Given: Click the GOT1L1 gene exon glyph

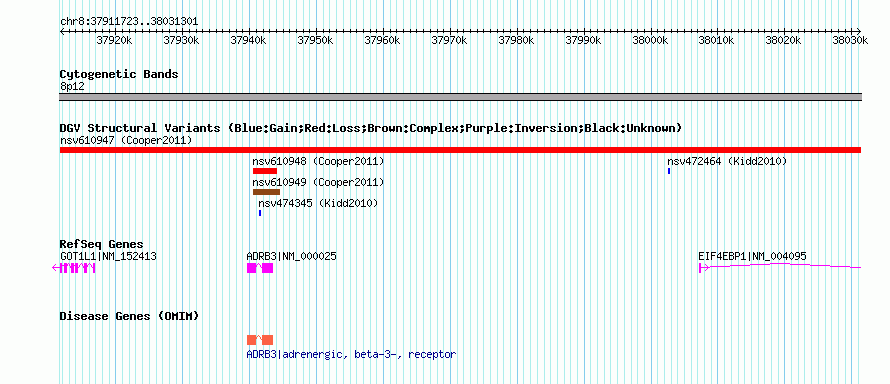Looking at the screenshot, I should pyautogui.click(x=74, y=268).
